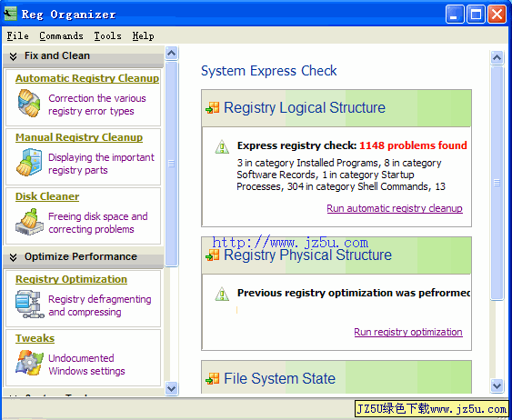This screenshot has width=512, height=420.
Task: Click icon beside Registry Physical Structure heading
Action: (x=213, y=255)
